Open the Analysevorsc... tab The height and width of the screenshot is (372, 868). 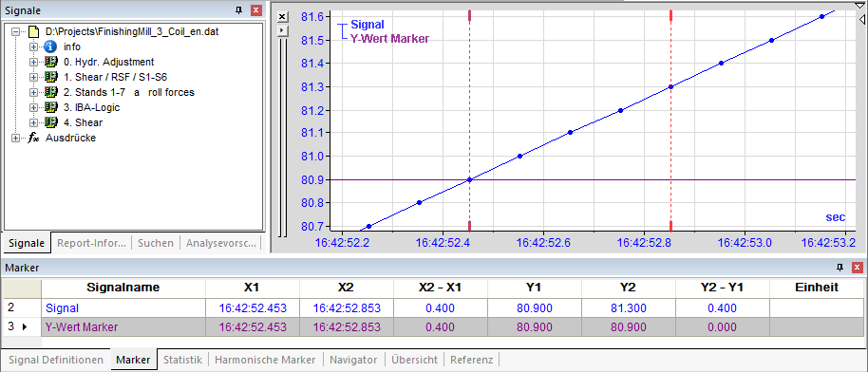tap(221, 243)
